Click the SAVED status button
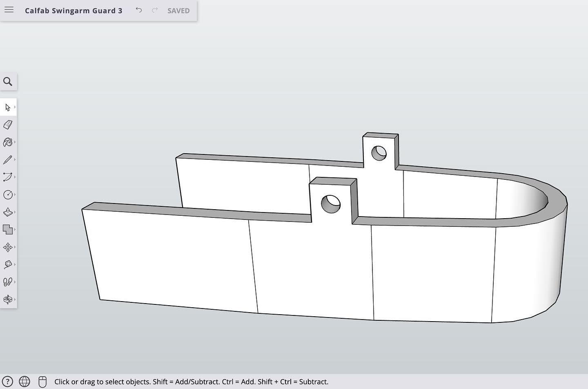 tap(178, 11)
